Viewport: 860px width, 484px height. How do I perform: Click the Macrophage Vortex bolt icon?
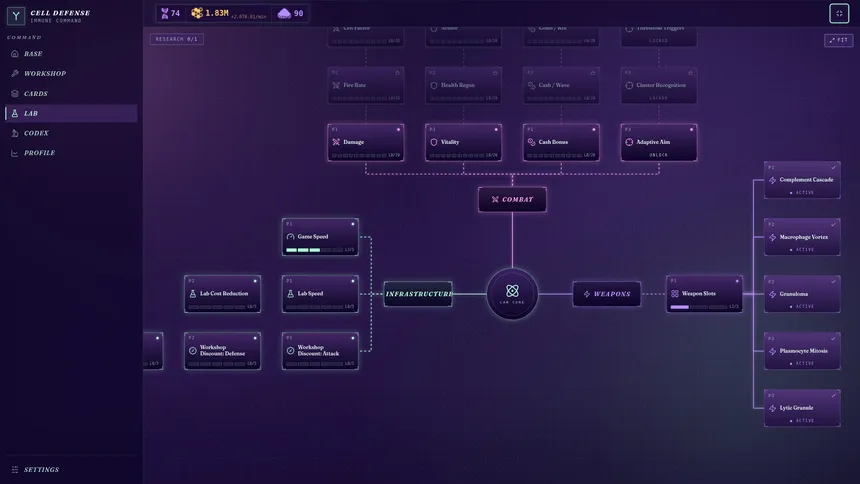[772, 237]
